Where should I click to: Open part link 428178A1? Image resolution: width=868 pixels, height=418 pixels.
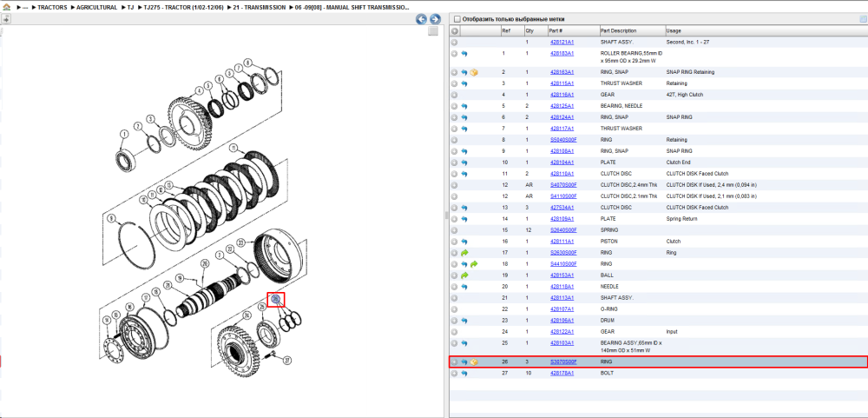[x=562, y=373]
